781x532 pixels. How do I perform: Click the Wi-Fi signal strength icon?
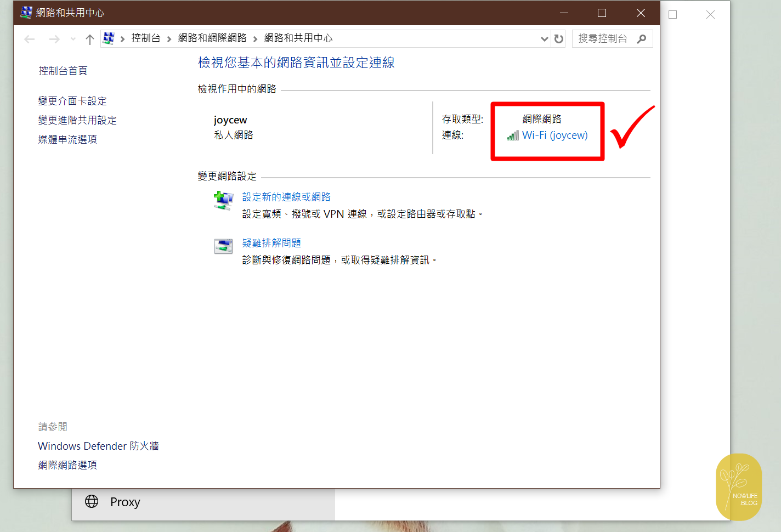513,135
